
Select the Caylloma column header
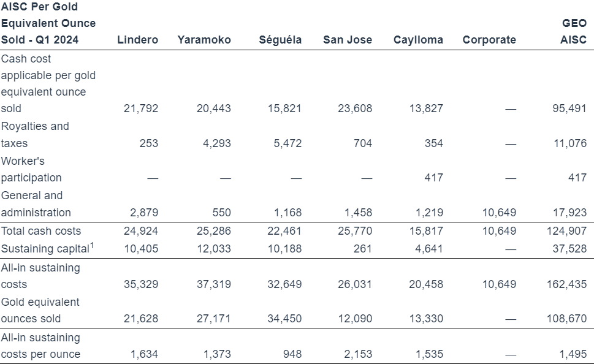point(418,40)
